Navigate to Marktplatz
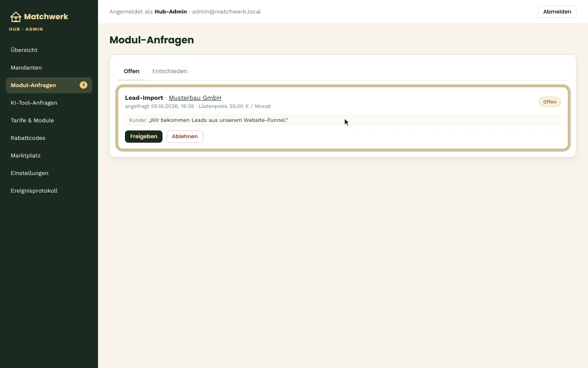588x368 pixels. (x=49, y=155)
